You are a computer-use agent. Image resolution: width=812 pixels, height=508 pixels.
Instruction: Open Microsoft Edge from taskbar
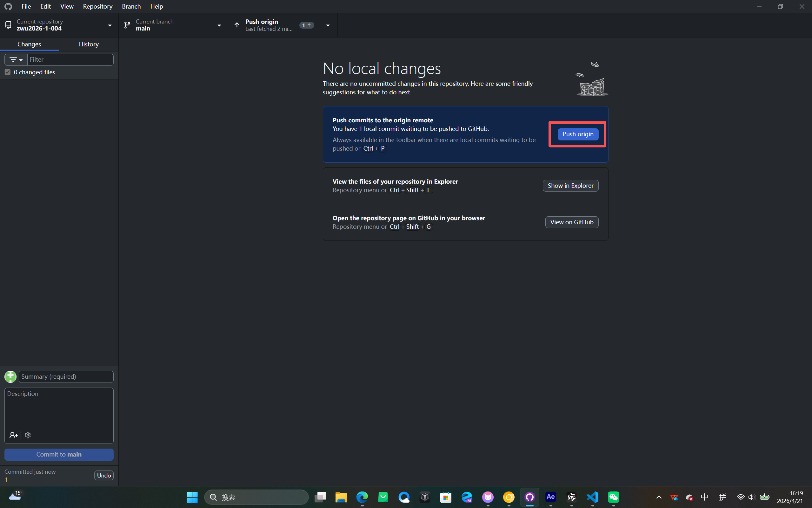[362, 497]
